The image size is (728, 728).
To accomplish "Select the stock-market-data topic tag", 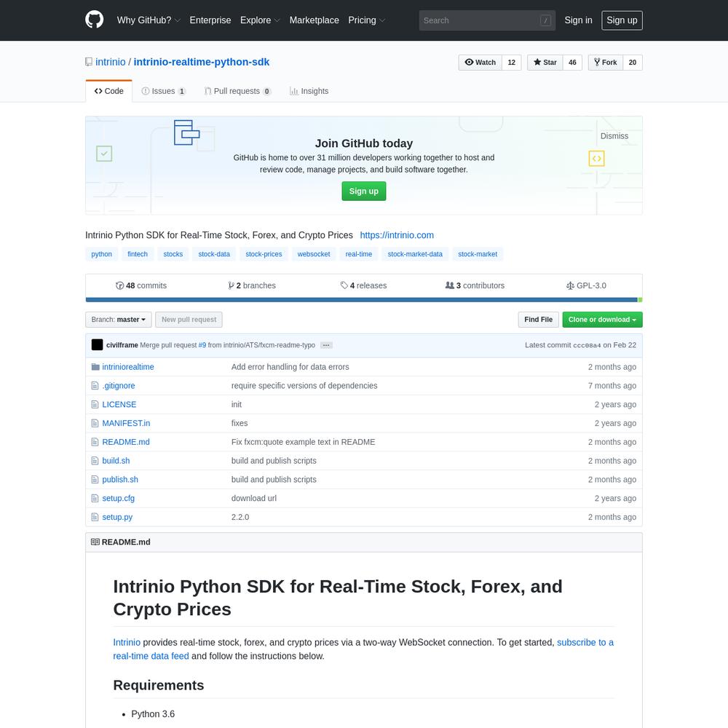I will coord(415,254).
